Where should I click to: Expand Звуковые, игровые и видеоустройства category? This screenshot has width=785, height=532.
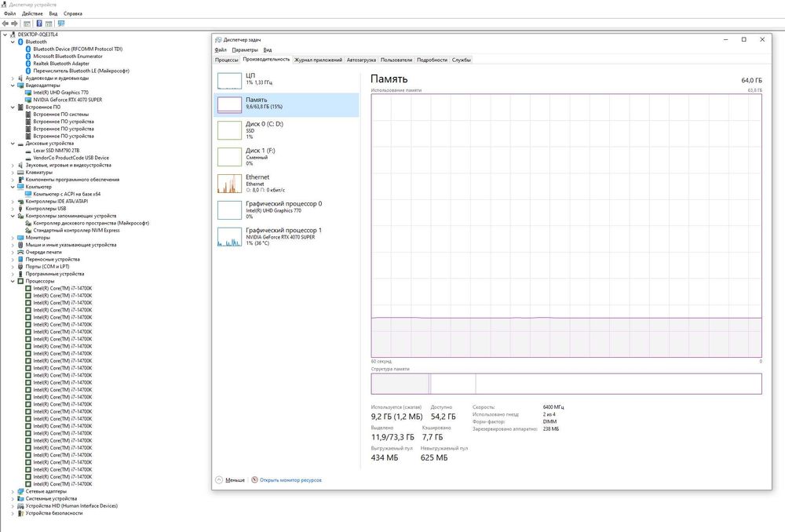point(13,165)
